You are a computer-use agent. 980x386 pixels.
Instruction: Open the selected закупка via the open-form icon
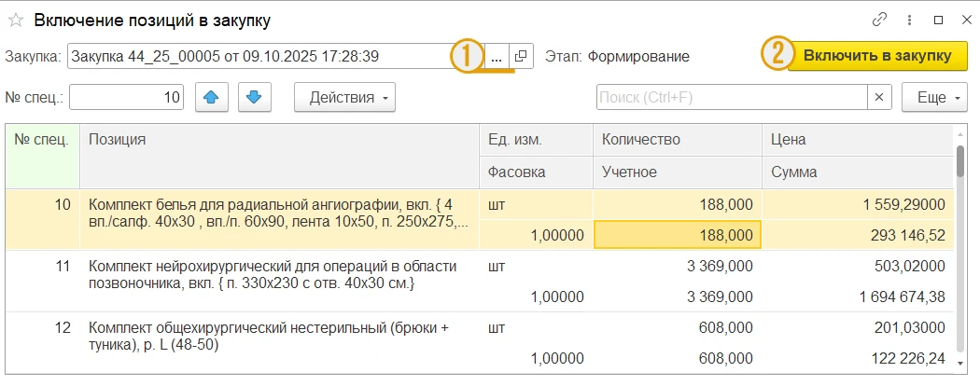click(x=521, y=56)
